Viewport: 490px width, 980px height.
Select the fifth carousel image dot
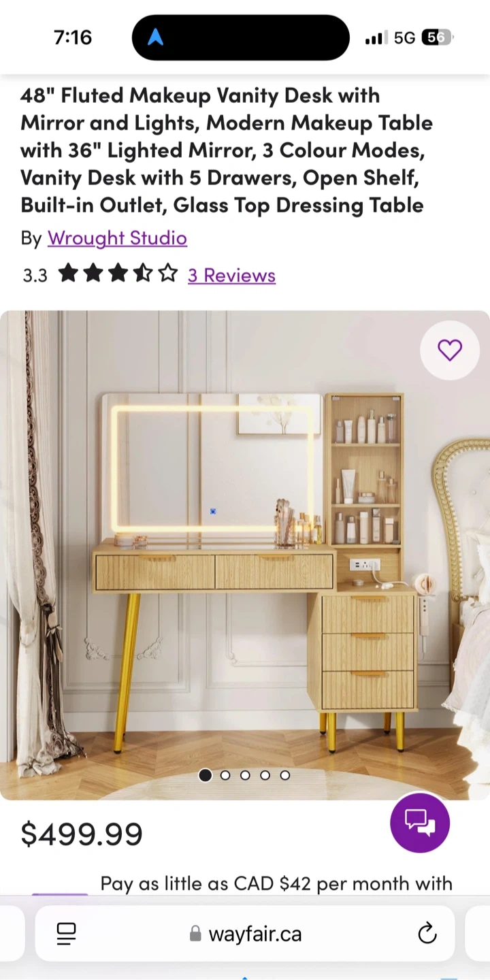(x=284, y=775)
